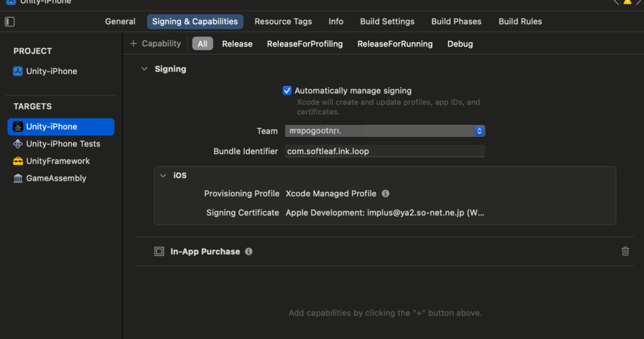
Task: Select the GameAssembly library target
Action: pos(56,179)
